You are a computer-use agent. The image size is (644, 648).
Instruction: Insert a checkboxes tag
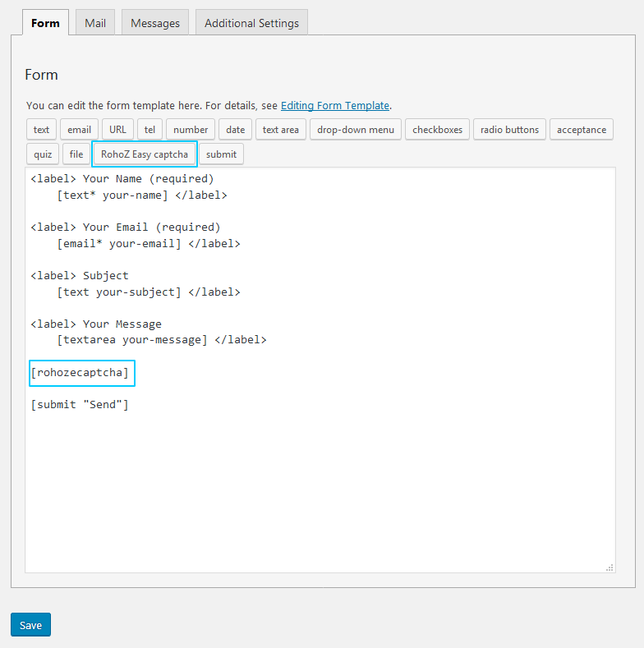click(x=437, y=129)
